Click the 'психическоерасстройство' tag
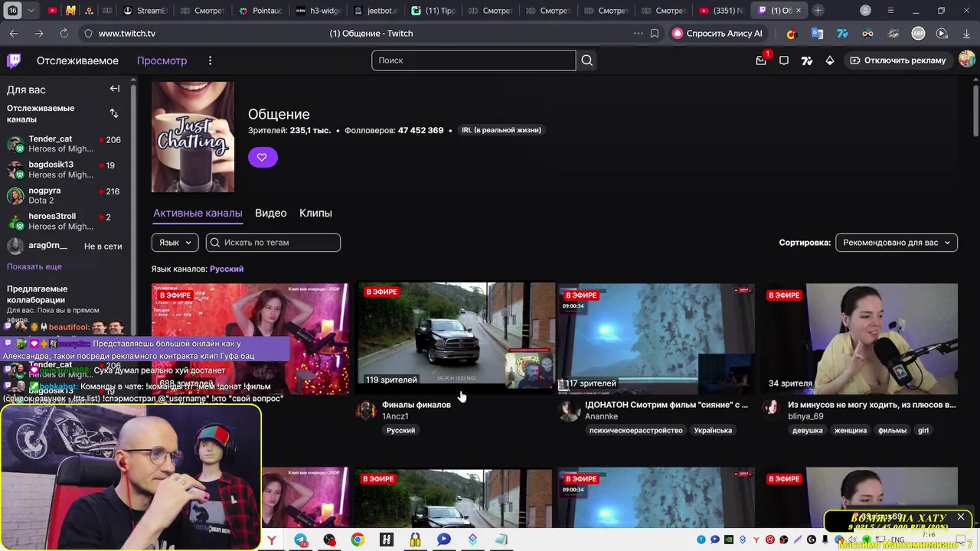This screenshot has width=980, height=551. coord(635,430)
